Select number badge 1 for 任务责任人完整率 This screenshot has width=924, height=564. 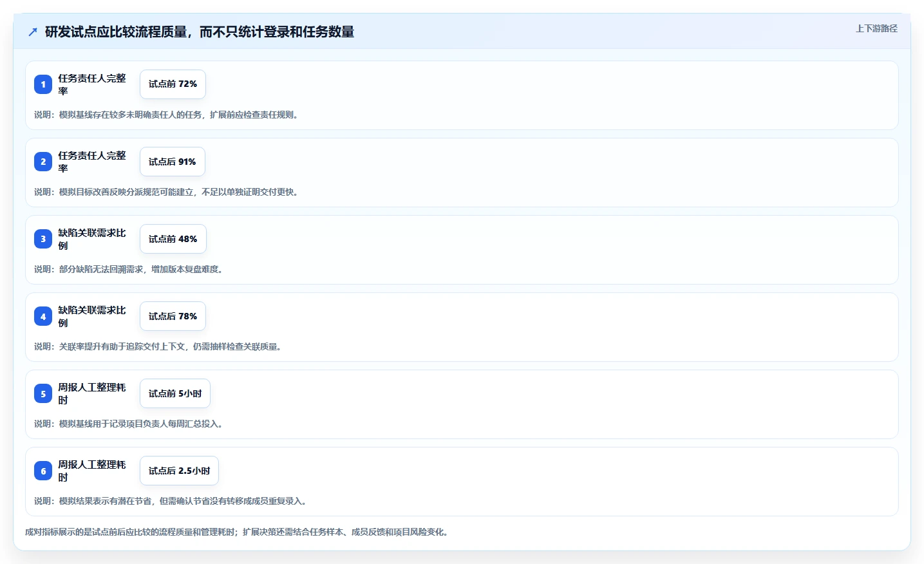(x=43, y=84)
